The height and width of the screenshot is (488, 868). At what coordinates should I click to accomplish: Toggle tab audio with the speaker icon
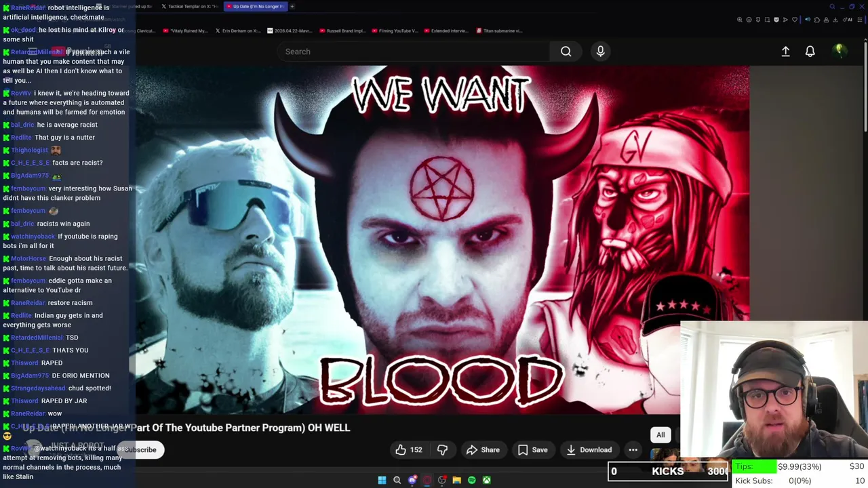[x=808, y=20]
